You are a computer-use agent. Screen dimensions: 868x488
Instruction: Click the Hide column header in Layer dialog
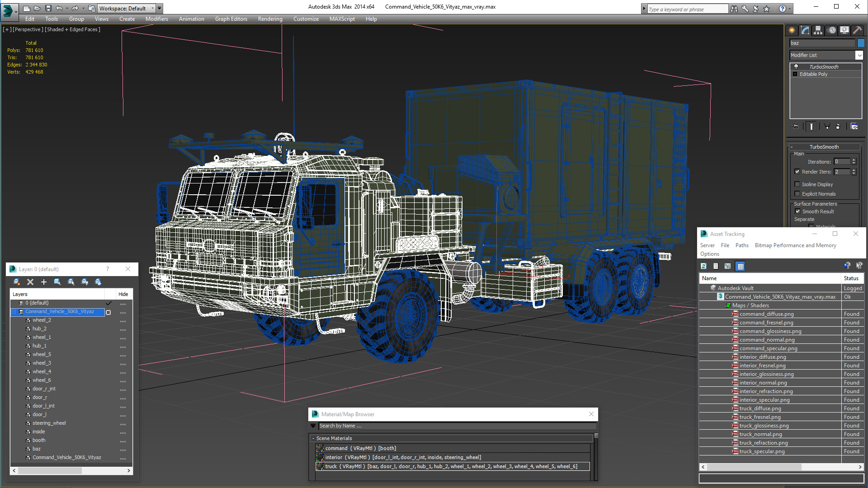click(123, 294)
